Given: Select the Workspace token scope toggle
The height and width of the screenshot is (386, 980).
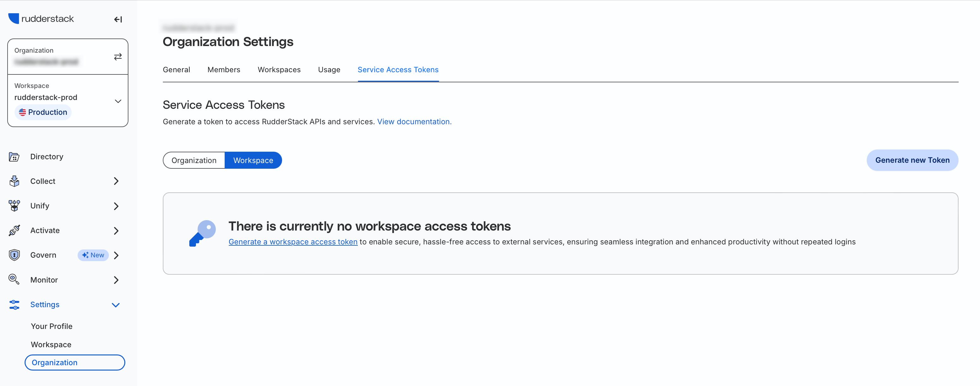Looking at the screenshot, I should 253,161.
